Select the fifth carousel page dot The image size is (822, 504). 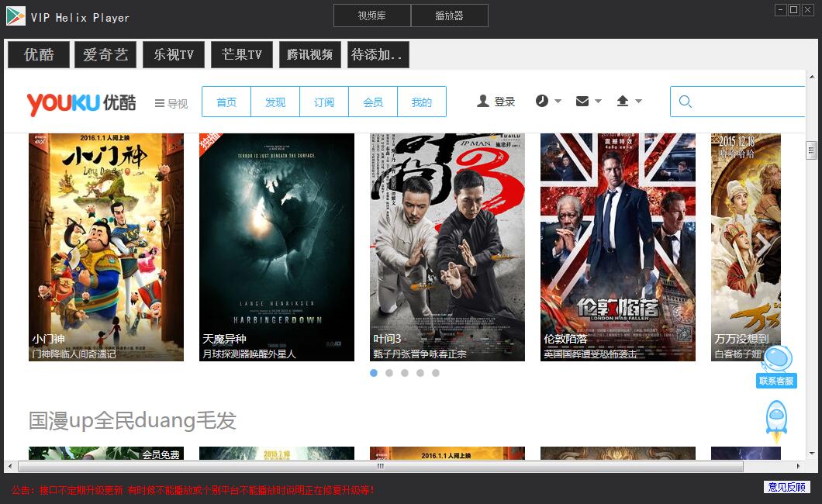coord(436,373)
